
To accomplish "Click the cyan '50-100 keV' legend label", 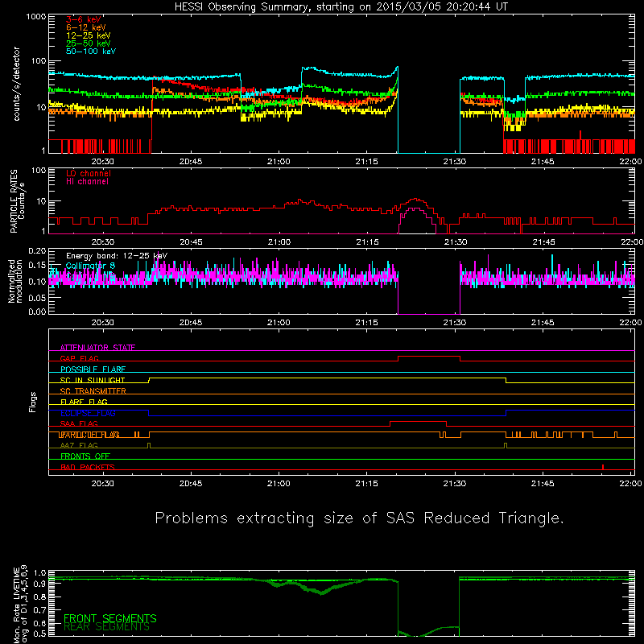I will tap(91, 52).
